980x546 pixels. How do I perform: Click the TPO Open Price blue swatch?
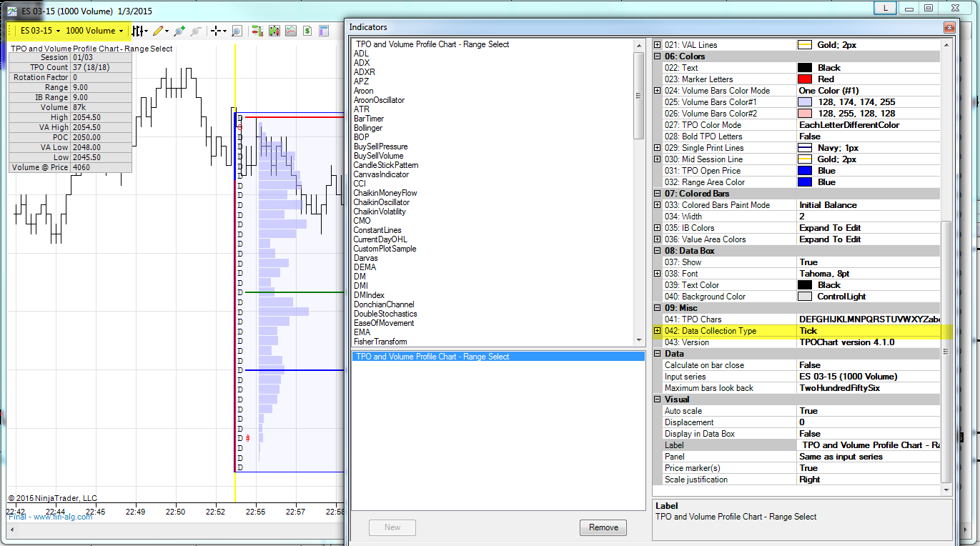coord(805,171)
